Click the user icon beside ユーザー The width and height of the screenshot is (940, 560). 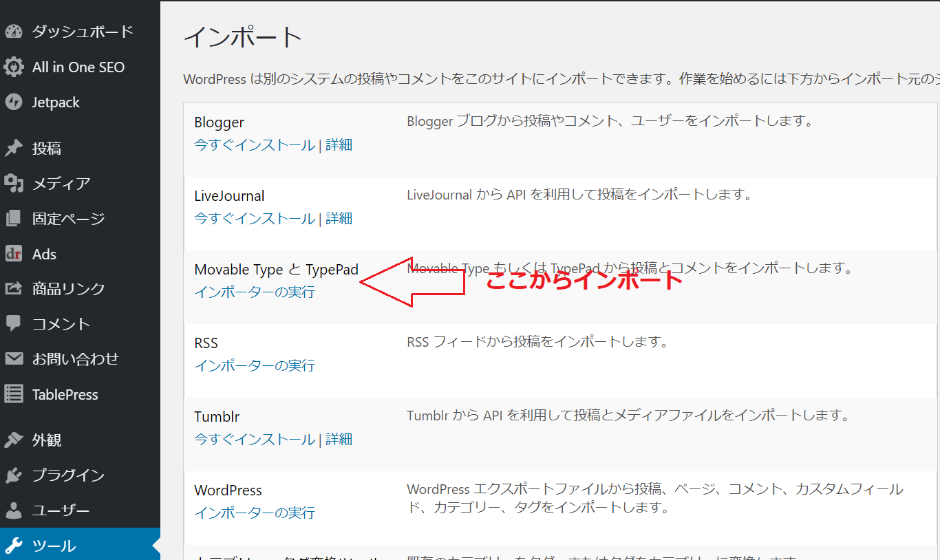[14, 510]
